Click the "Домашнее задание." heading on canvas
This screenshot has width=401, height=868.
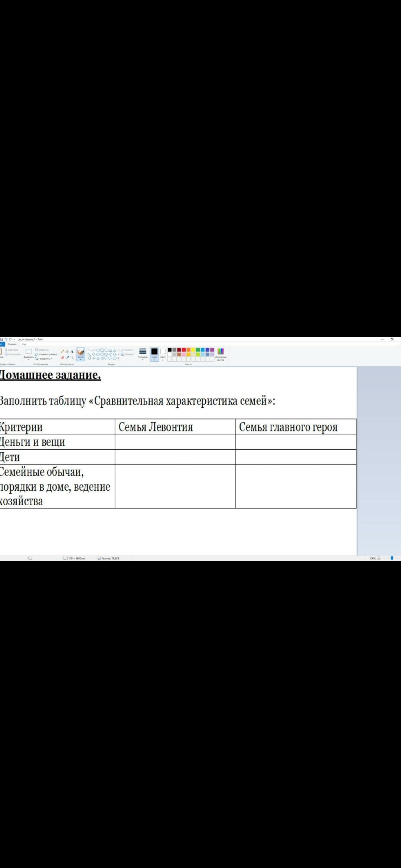click(x=50, y=375)
